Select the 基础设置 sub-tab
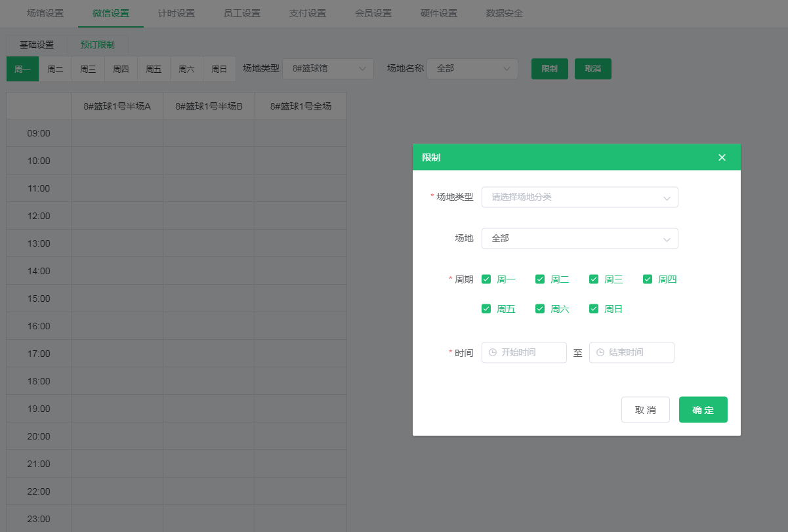The image size is (788, 532). [x=37, y=45]
